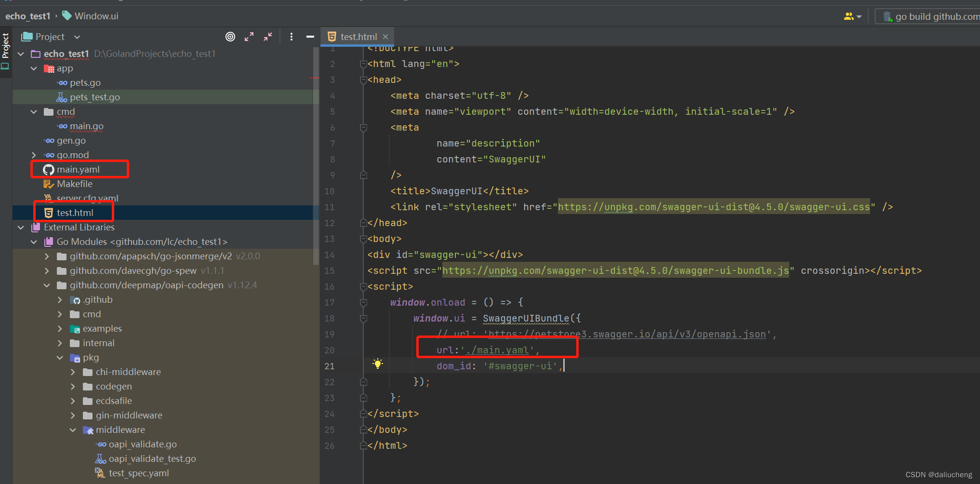Click the Expand All icon in Project panel

click(249, 37)
